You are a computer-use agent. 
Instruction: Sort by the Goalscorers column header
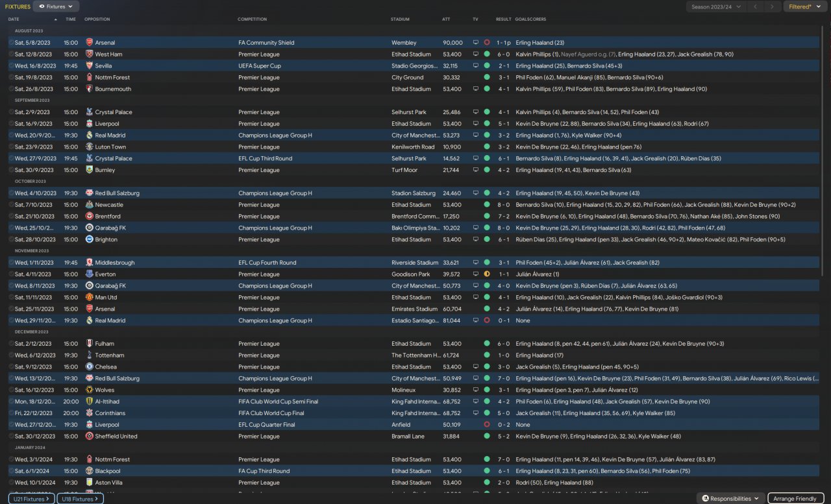click(x=531, y=19)
